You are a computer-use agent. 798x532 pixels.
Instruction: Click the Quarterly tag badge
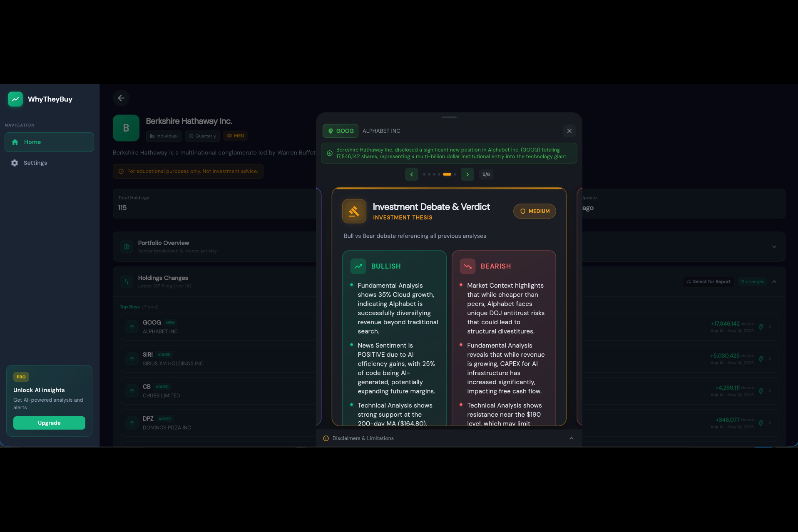click(202, 136)
